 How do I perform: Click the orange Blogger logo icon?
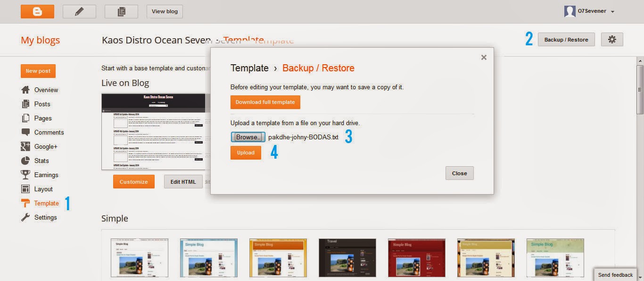[x=37, y=11]
